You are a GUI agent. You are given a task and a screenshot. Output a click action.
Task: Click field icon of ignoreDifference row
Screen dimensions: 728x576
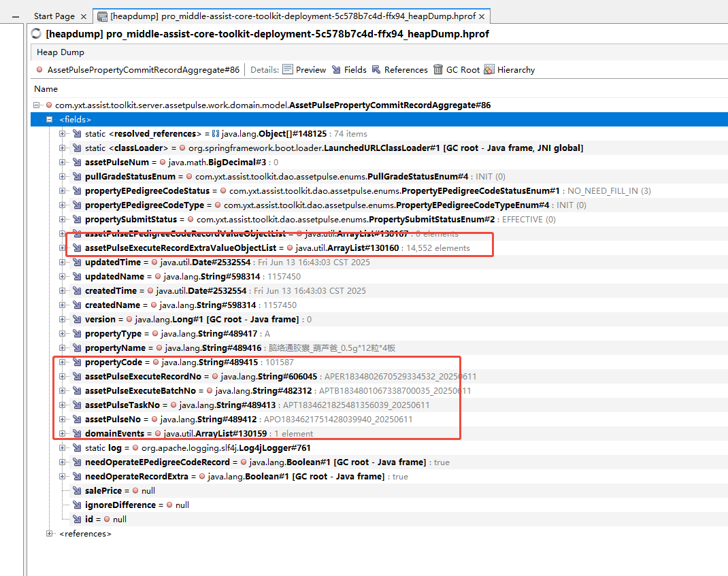coord(77,505)
